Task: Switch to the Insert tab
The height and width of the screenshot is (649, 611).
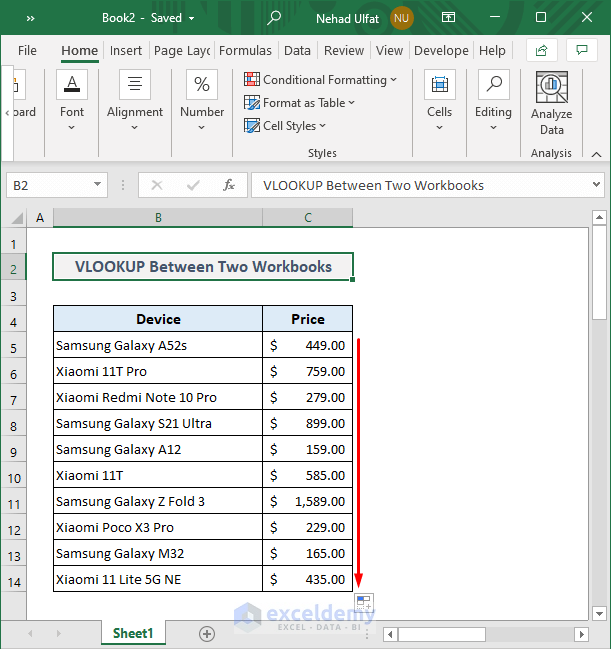Action: click(126, 50)
